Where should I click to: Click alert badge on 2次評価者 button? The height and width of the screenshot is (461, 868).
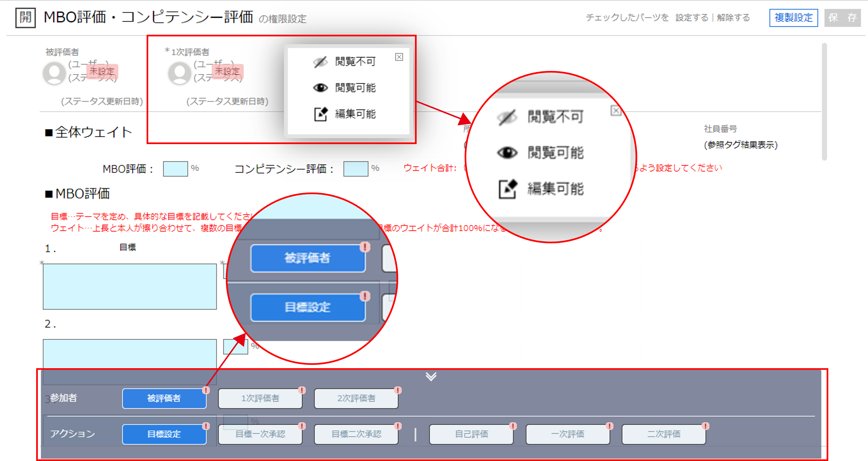coord(398,390)
